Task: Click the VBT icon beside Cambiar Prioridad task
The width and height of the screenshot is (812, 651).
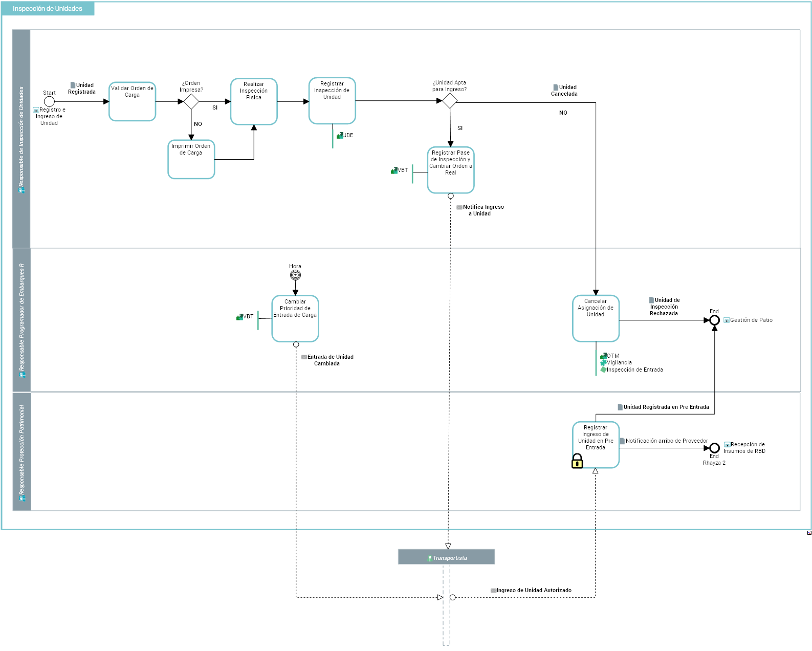Action: click(x=239, y=317)
